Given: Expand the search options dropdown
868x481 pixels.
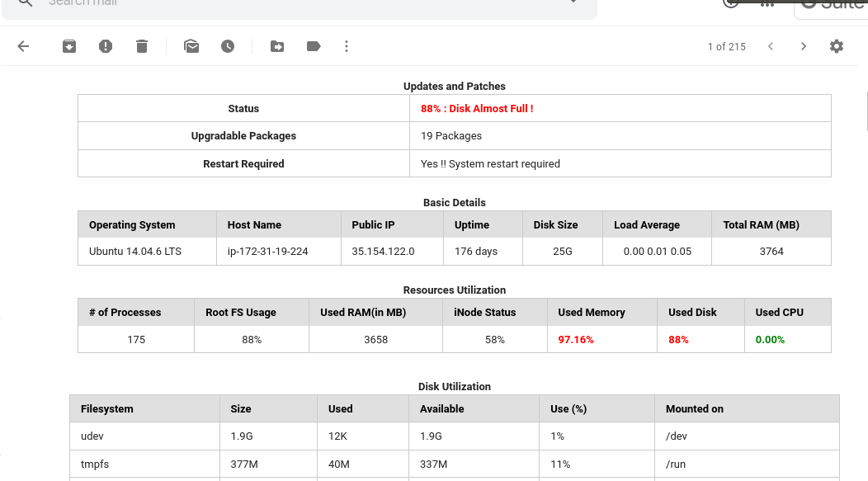Looking at the screenshot, I should coord(573,2).
